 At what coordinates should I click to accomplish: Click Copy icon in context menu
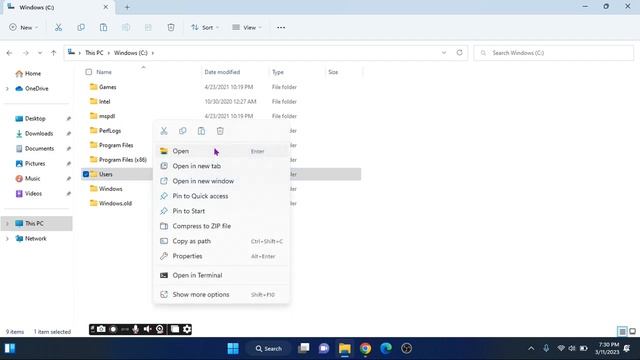point(182,131)
